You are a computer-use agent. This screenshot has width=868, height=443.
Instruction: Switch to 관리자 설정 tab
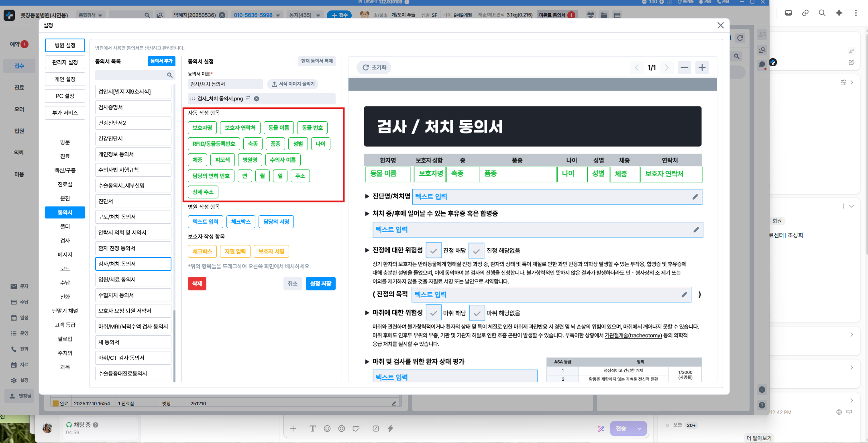point(65,62)
